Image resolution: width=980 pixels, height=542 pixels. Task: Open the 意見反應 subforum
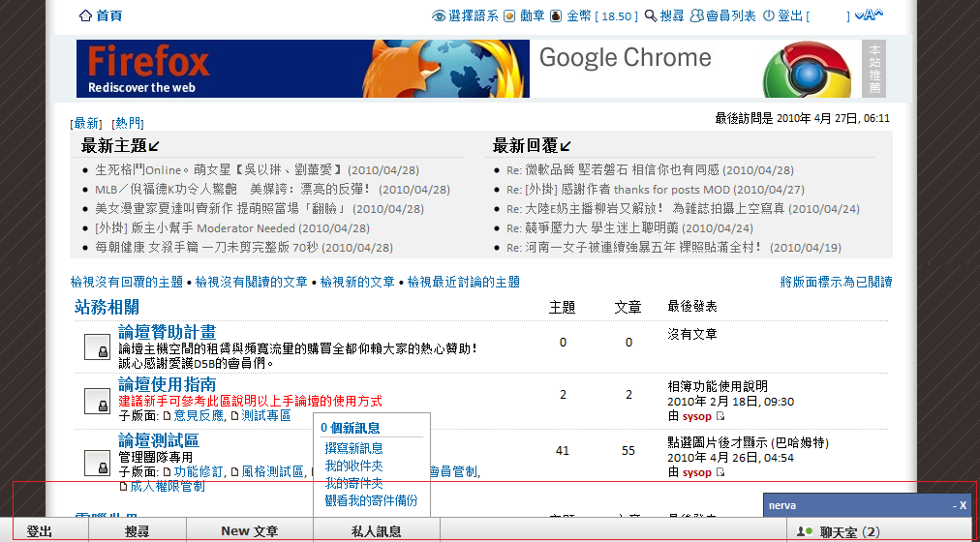(199, 415)
